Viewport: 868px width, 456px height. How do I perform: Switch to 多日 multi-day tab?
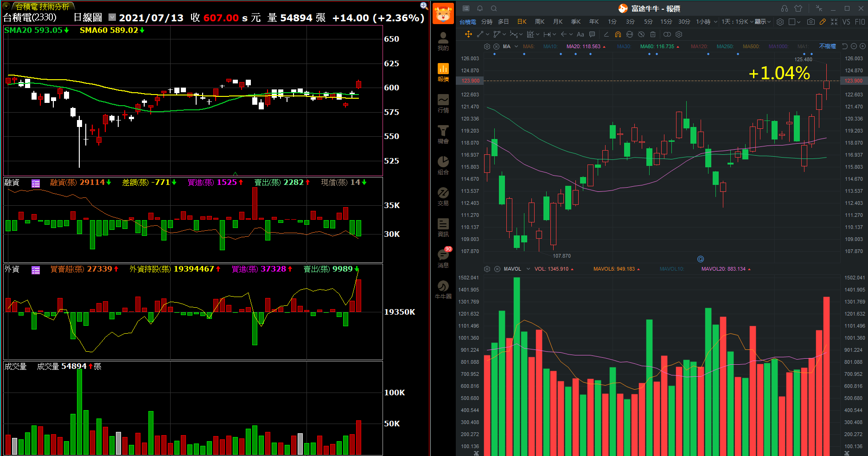click(504, 22)
